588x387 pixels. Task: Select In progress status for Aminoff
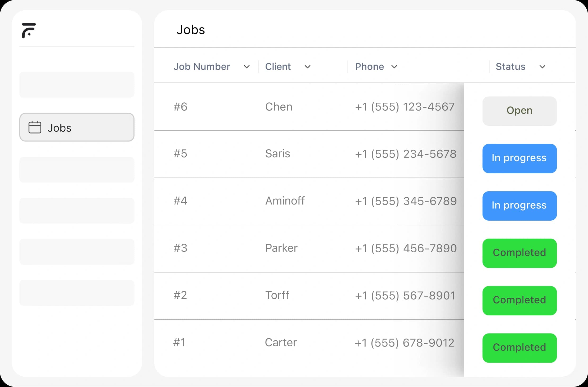pos(519,206)
